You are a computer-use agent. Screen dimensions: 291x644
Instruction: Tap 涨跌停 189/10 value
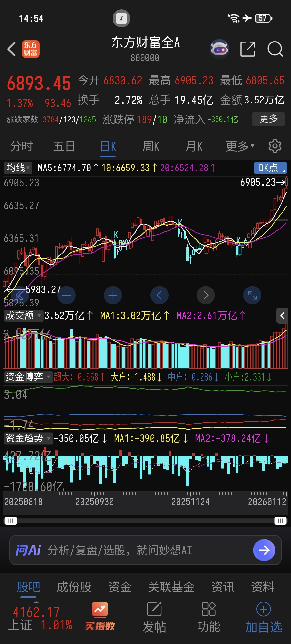pyautogui.click(x=135, y=119)
